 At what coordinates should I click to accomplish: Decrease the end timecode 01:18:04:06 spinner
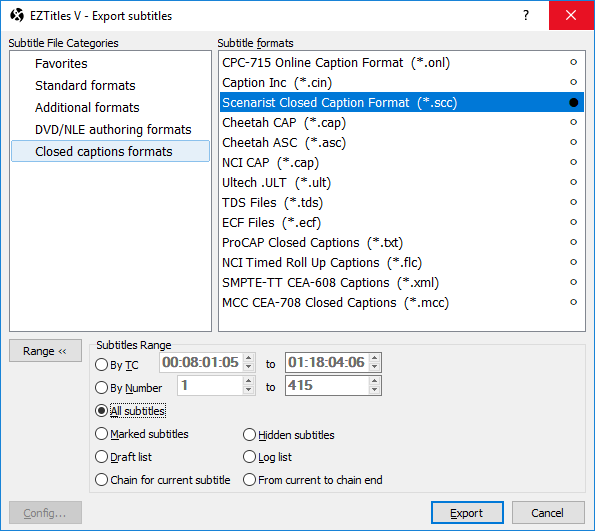(x=375, y=367)
